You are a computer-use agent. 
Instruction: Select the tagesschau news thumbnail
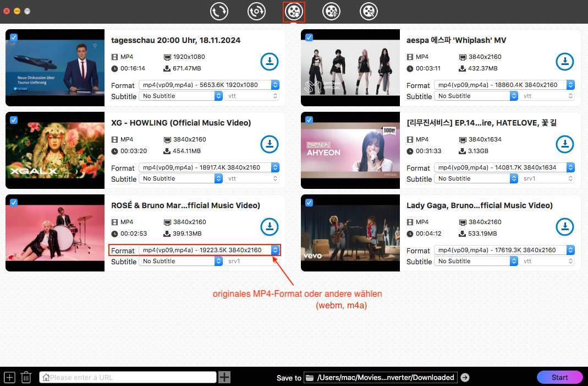[x=55, y=68]
